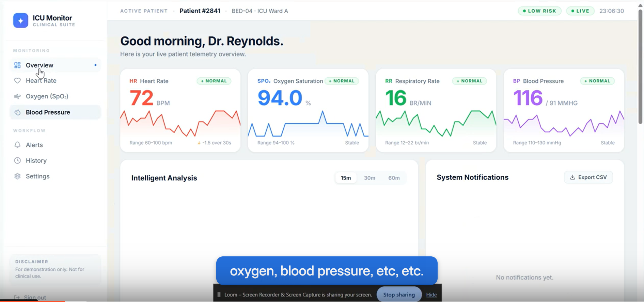Open the Alerts workflow page
644x302 pixels.
pyautogui.click(x=56, y=145)
